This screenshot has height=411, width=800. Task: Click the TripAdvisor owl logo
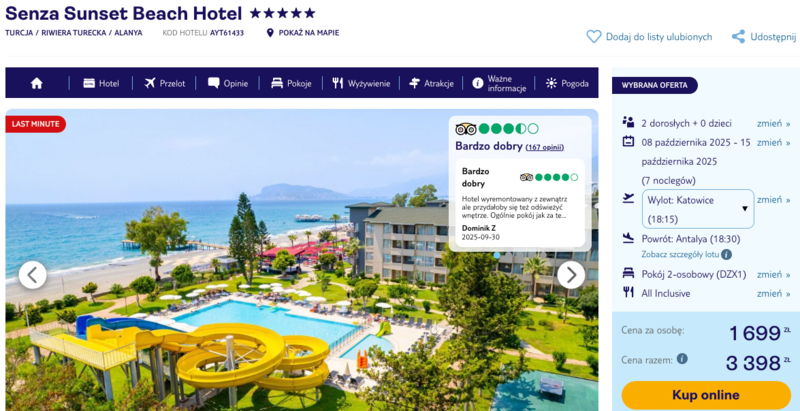pyautogui.click(x=465, y=129)
